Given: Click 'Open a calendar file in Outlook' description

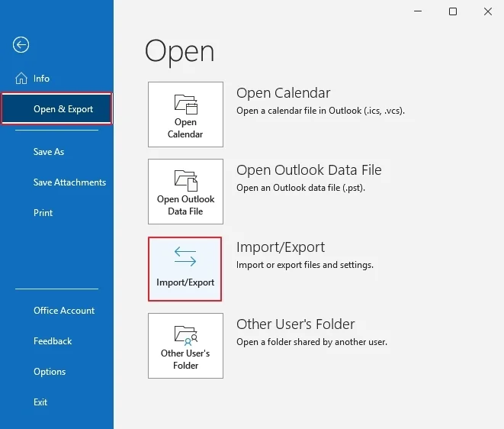Looking at the screenshot, I should [x=320, y=111].
